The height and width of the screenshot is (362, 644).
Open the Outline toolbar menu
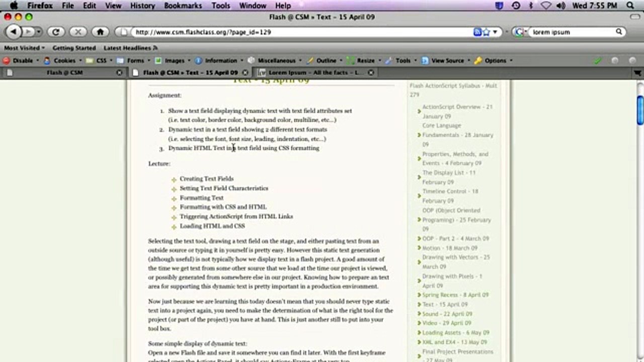325,60
